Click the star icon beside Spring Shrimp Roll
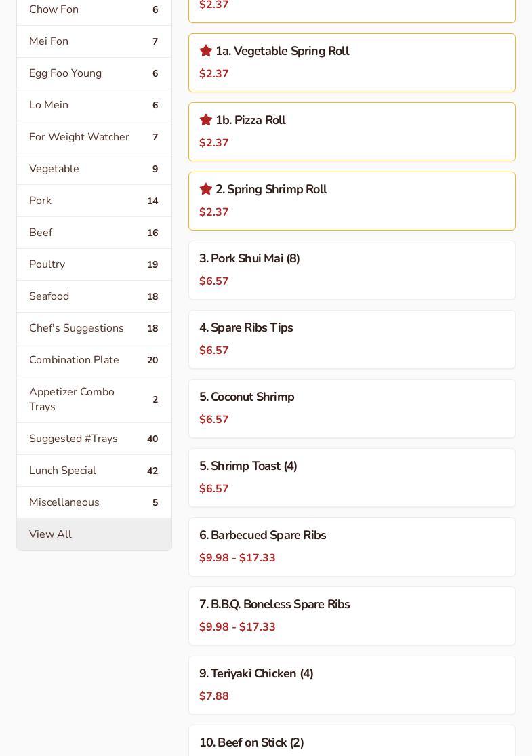The height and width of the screenshot is (756, 532). (206, 189)
